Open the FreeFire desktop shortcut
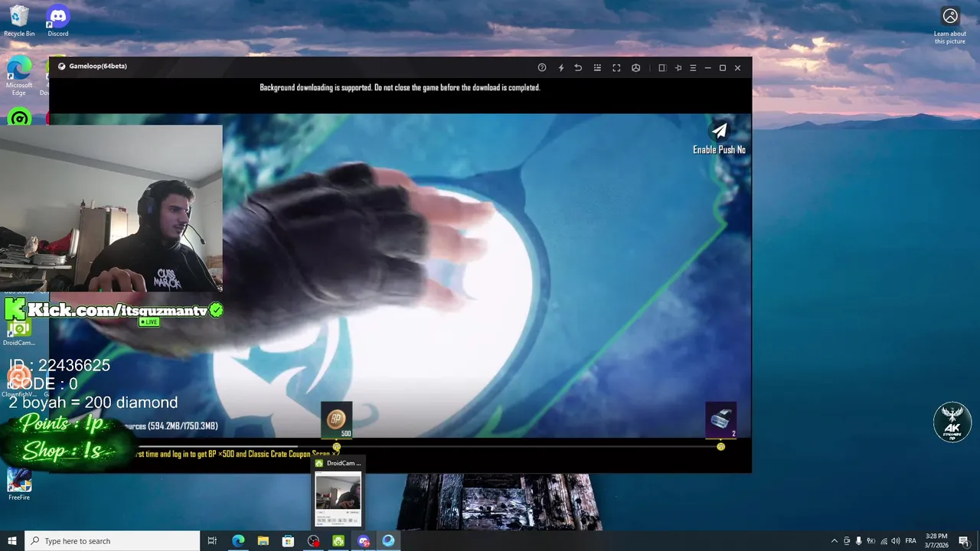The image size is (980, 551). (19, 484)
